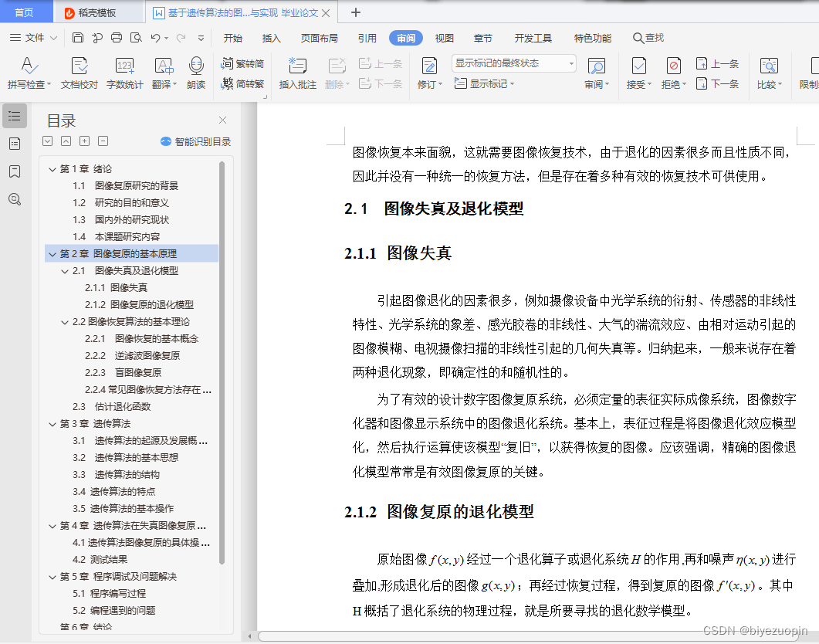Switch to the 引用 ribbon tab
This screenshot has width=819, height=644.
[x=367, y=38]
